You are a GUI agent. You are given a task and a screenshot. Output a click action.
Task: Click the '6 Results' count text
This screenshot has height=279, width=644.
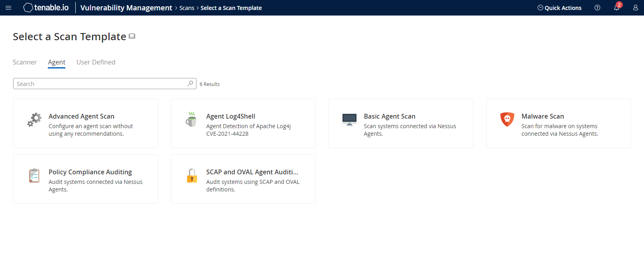tap(210, 84)
